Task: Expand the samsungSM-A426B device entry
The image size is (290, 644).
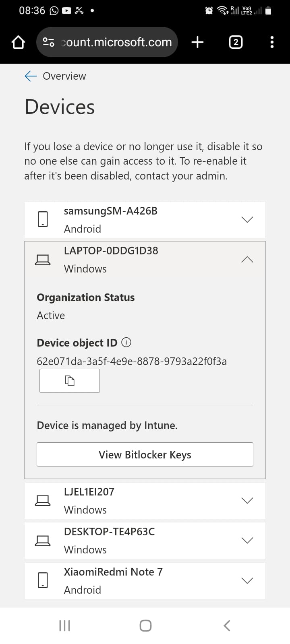Action: click(x=247, y=219)
